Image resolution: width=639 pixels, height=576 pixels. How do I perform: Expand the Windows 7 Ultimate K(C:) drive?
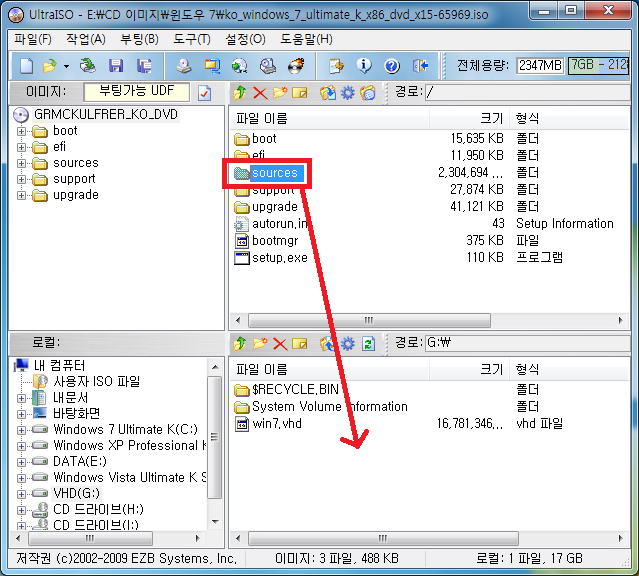pos(21,430)
